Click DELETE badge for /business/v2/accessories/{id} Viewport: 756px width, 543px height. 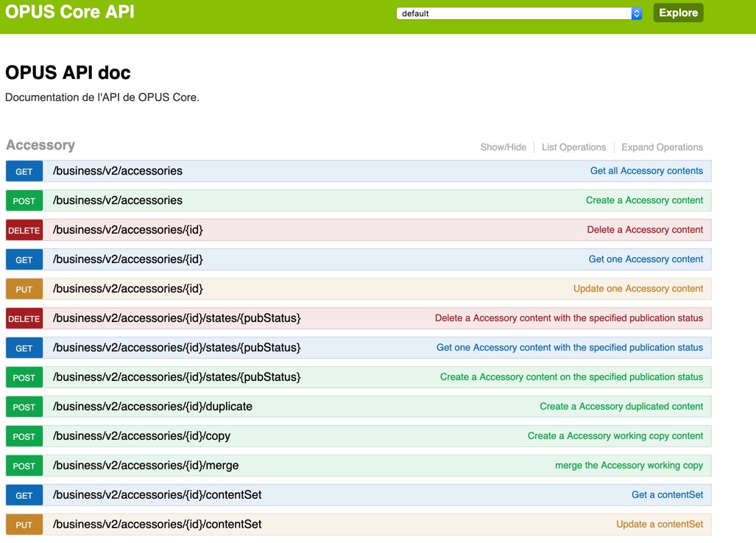click(x=24, y=230)
